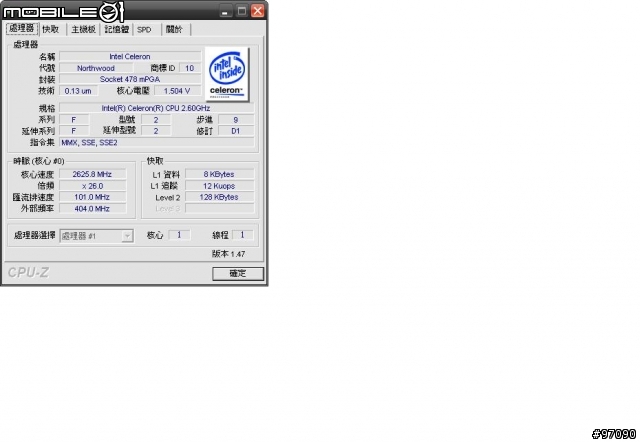This screenshot has height=442, width=640.
Task: Click the x 26.0 multiplier value
Action: [93, 186]
